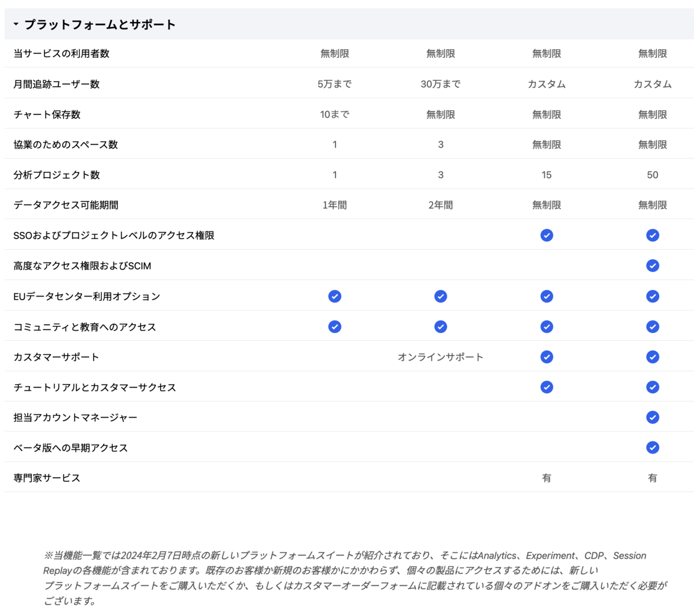Click EUデータセンター checkmark in fourth plan column

(652, 296)
